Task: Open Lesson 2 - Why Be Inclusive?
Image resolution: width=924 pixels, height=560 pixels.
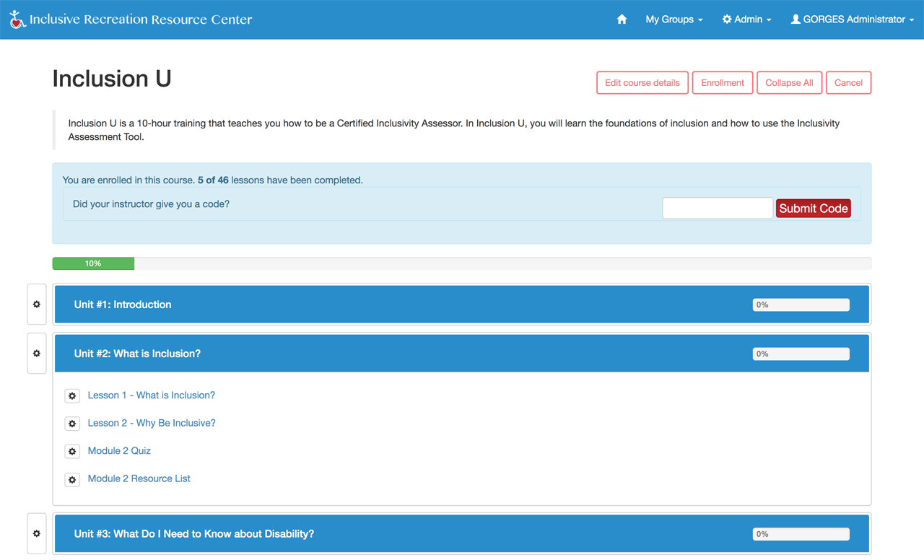Action: point(152,423)
